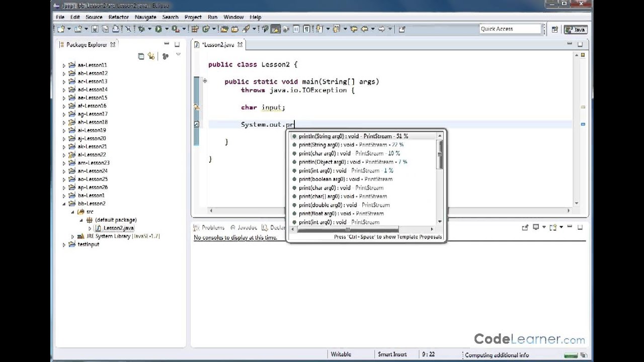Click Last Edit Location icon
Screen dimensions: 644x362
point(354,29)
